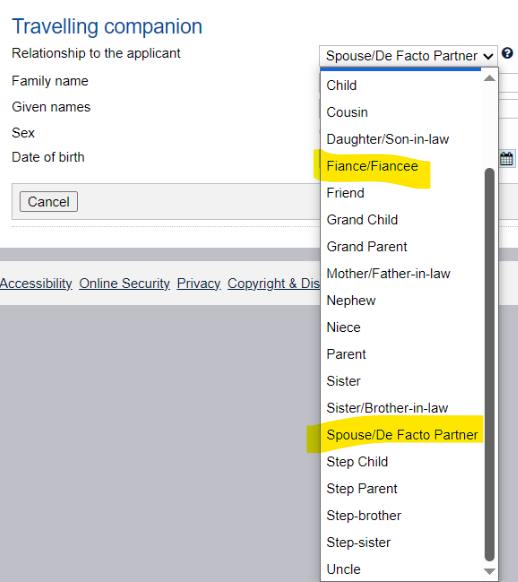Follow the Privacy footer link

pyautogui.click(x=199, y=284)
